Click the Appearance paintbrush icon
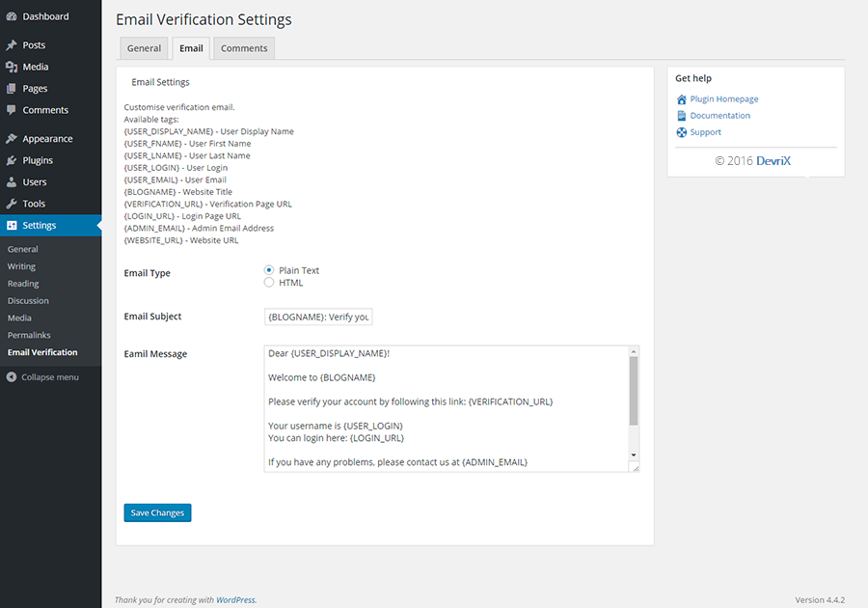Screen dimensions: 868x608 tap(12, 139)
